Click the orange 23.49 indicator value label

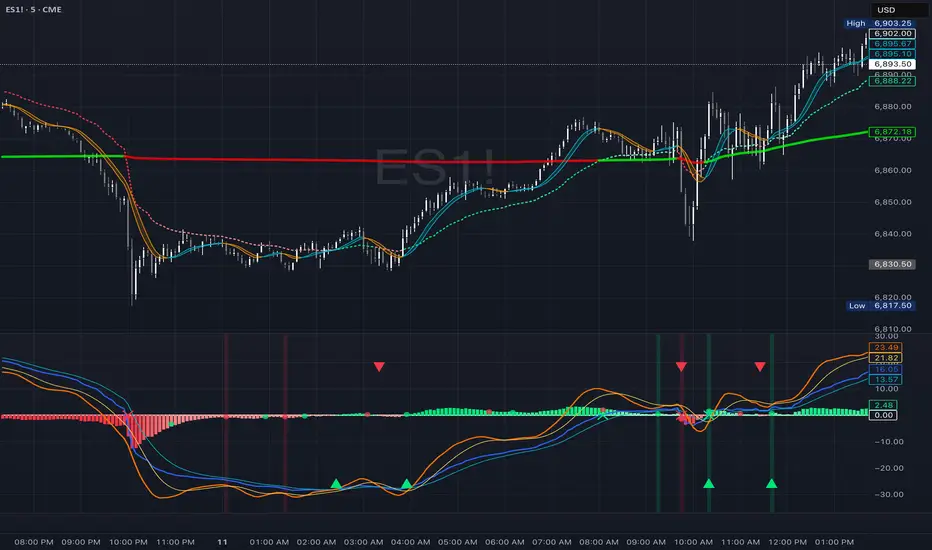tap(886, 347)
